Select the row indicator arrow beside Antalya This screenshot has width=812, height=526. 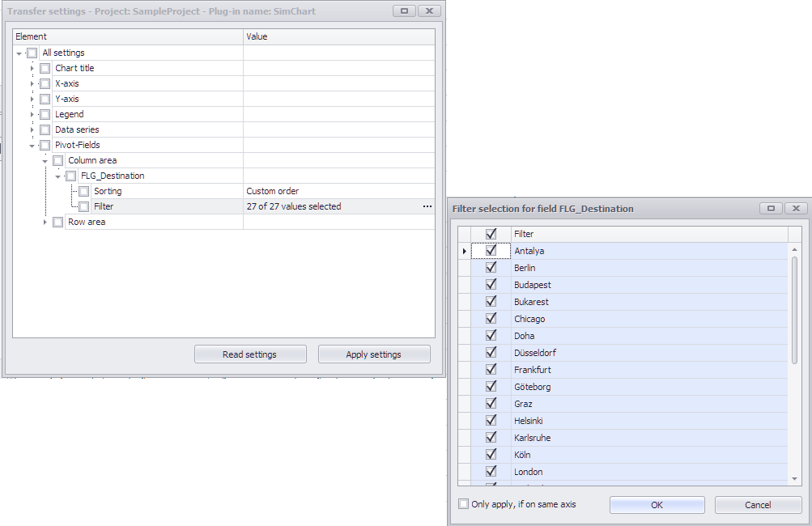(x=464, y=251)
